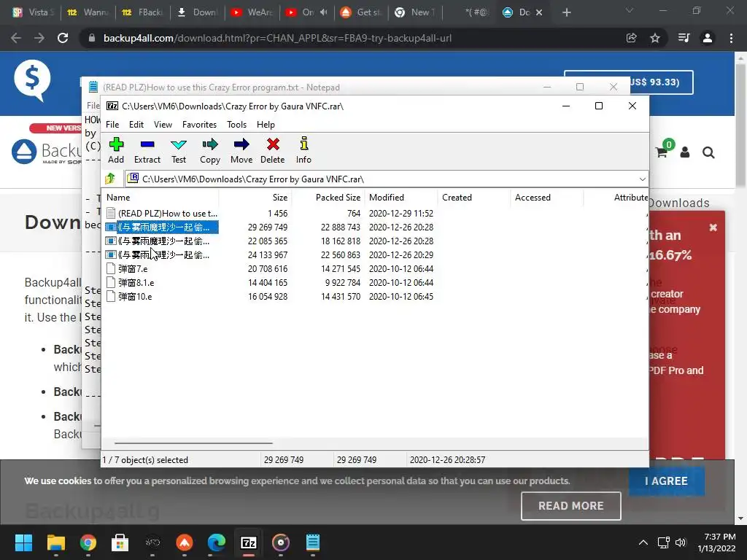Click the Move toolbar icon
Viewport: 747px width, 560px height.
[x=241, y=150]
